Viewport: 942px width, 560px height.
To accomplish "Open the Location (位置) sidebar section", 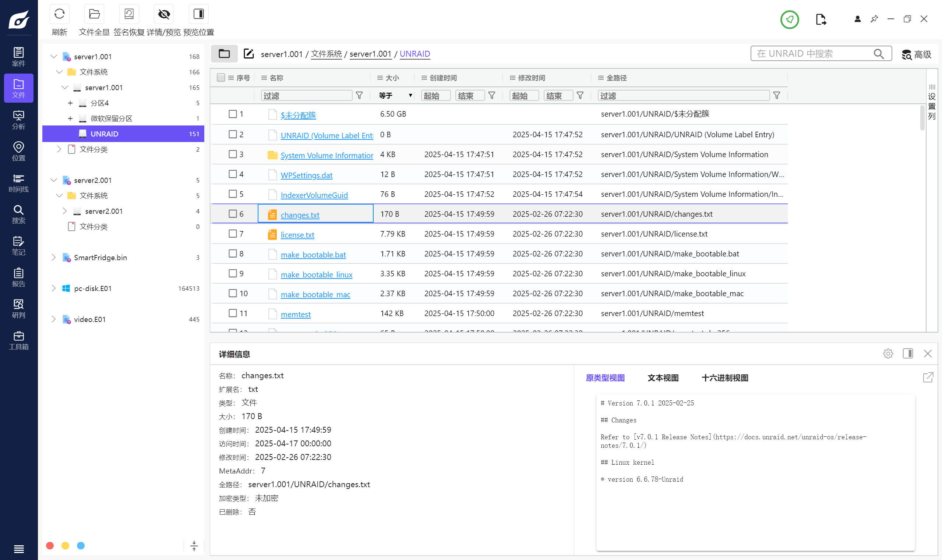I will (18, 151).
